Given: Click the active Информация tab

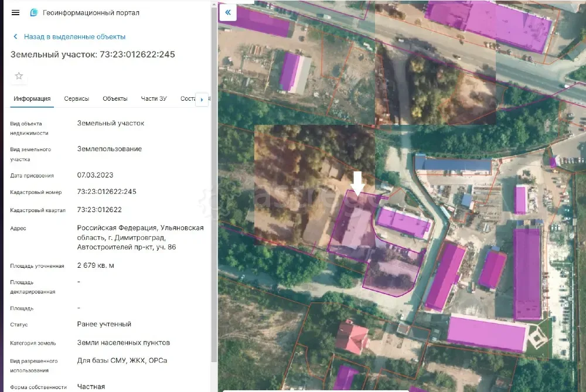Looking at the screenshot, I should (x=32, y=98).
